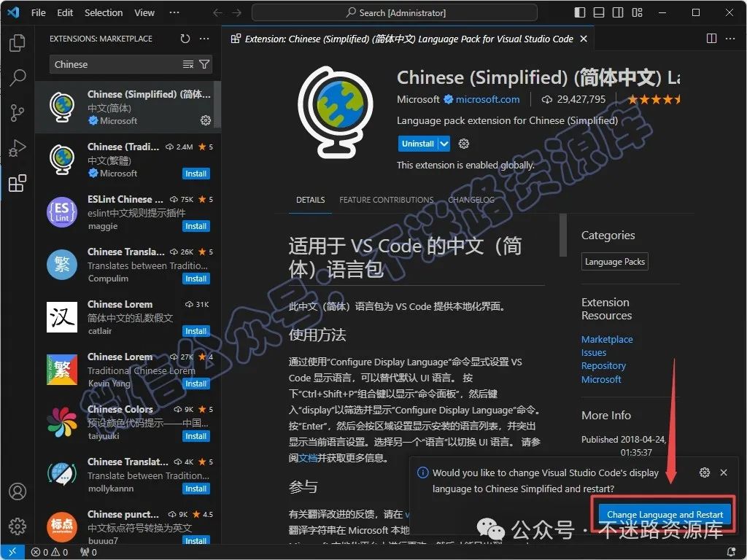Open the Edit menu

[65, 13]
